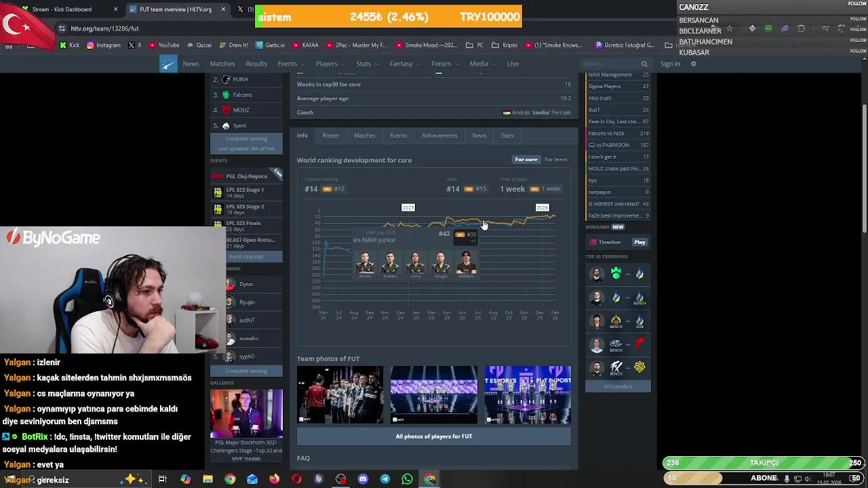This screenshot has height=488, width=868.
Task: Open All transfers link
Action: coord(618,386)
